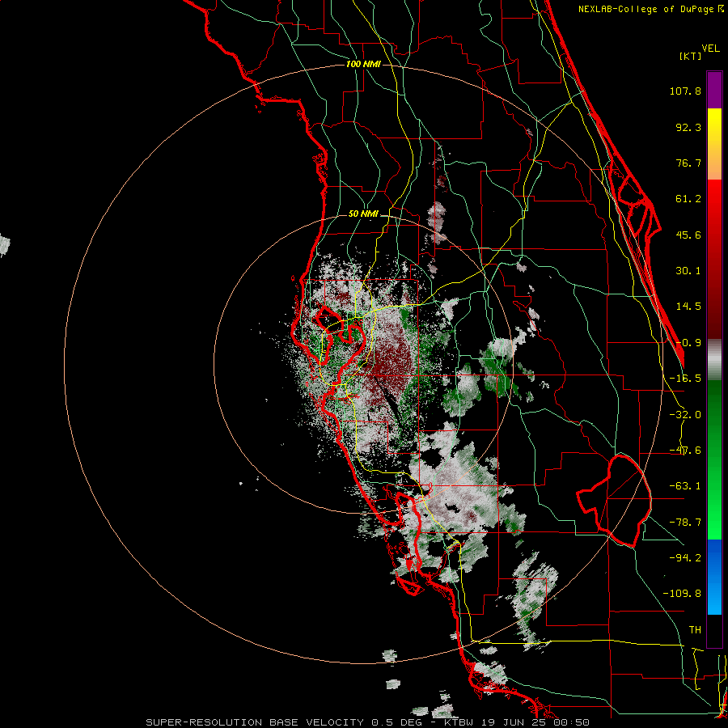Click the -63.1 scale value
This screenshot has width=728, height=728.
click(685, 486)
